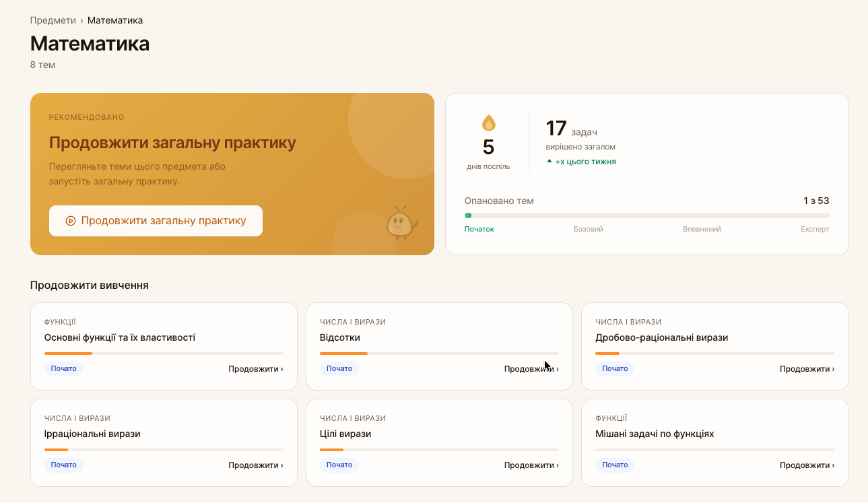The height and width of the screenshot is (503, 868).
Task: Click the 'Впевнений' level label
Action: tap(702, 229)
